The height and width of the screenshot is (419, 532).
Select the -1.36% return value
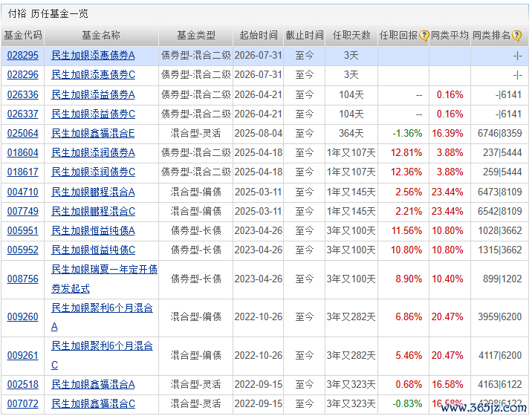tap(407, 133)
